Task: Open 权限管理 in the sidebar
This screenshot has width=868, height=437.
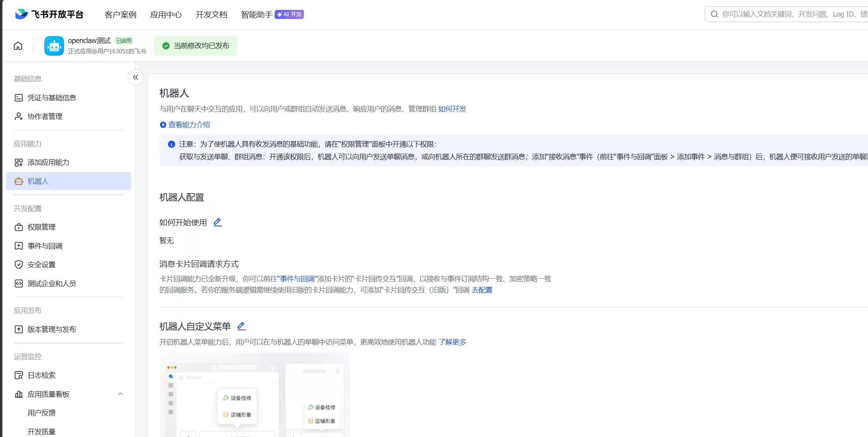Action: pyautogui.click(x=42, y=227)
